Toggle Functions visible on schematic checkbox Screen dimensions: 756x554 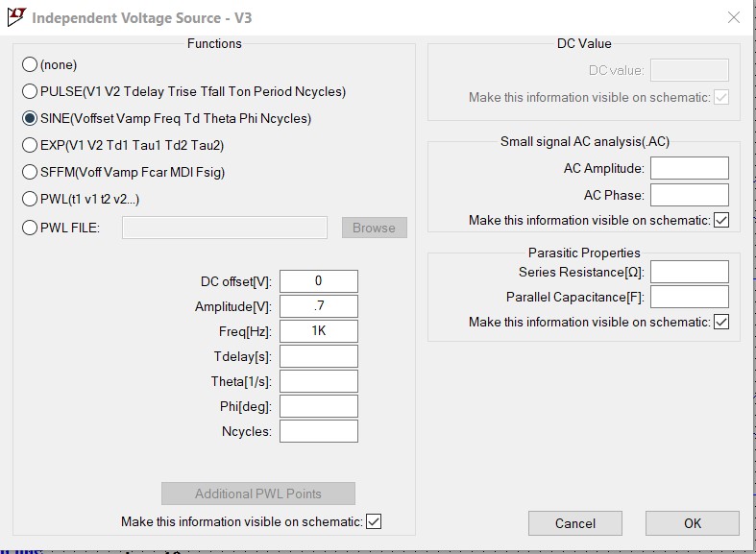pyautogui.click(x=374, y=521)
